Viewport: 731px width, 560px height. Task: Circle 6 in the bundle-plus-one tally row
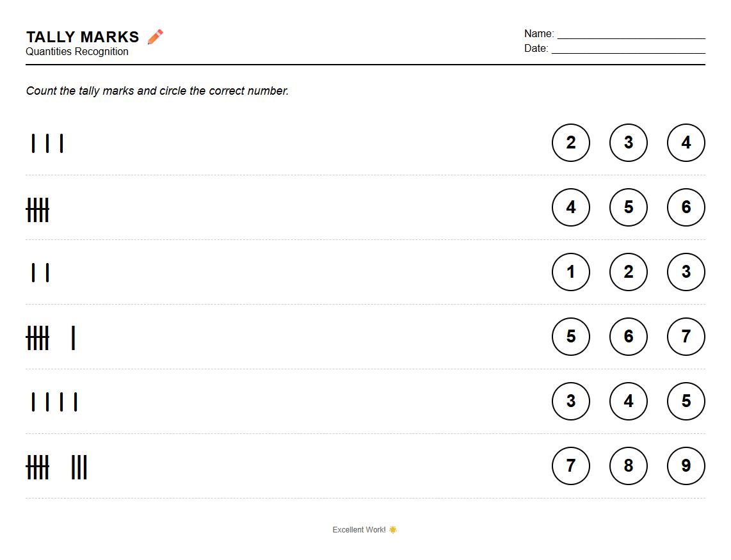pyautogui.click(x=629, y=337)
